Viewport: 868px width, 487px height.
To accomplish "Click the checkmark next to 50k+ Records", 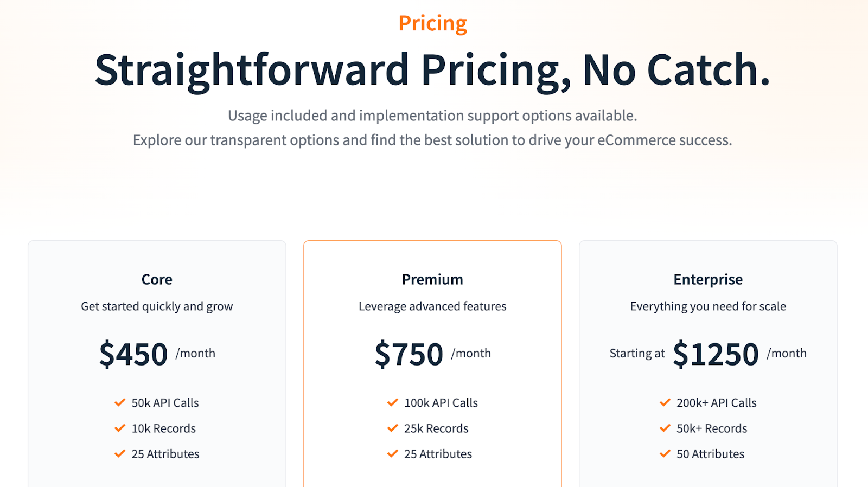I will (665, 428).
